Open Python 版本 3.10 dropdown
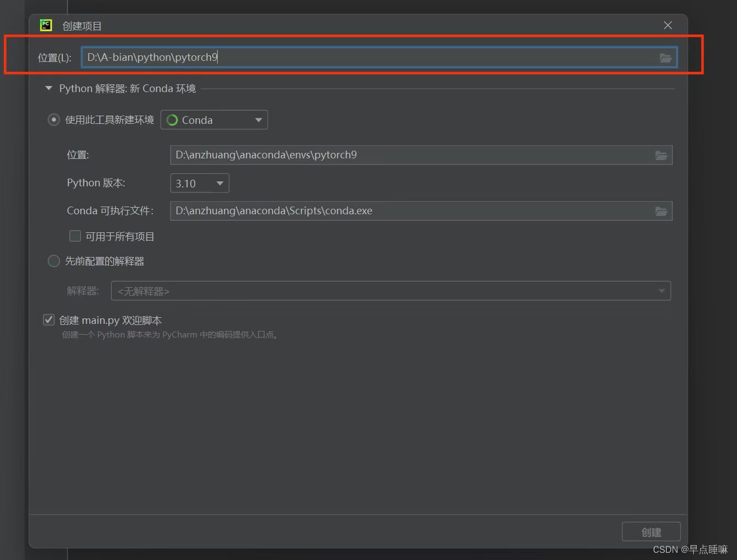 pos(200,183)
